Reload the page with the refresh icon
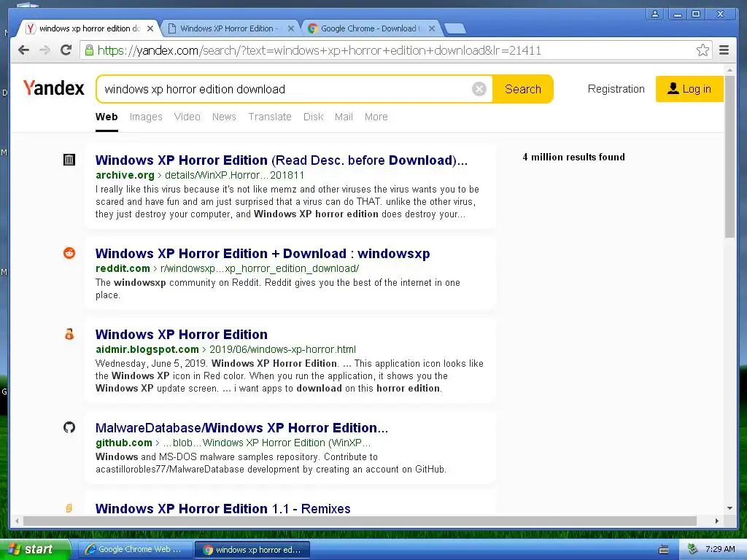Screen dimensions: 747x560 click(66, 50)
